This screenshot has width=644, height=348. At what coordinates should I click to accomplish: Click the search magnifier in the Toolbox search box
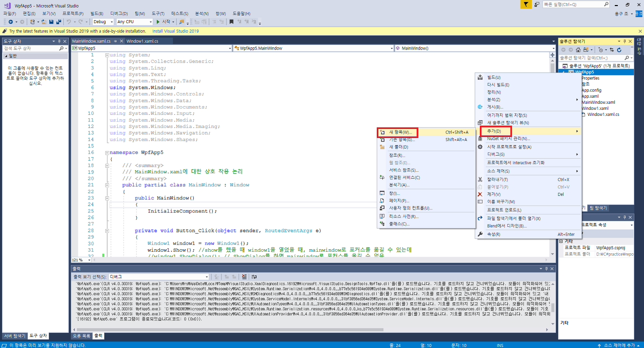61,48
